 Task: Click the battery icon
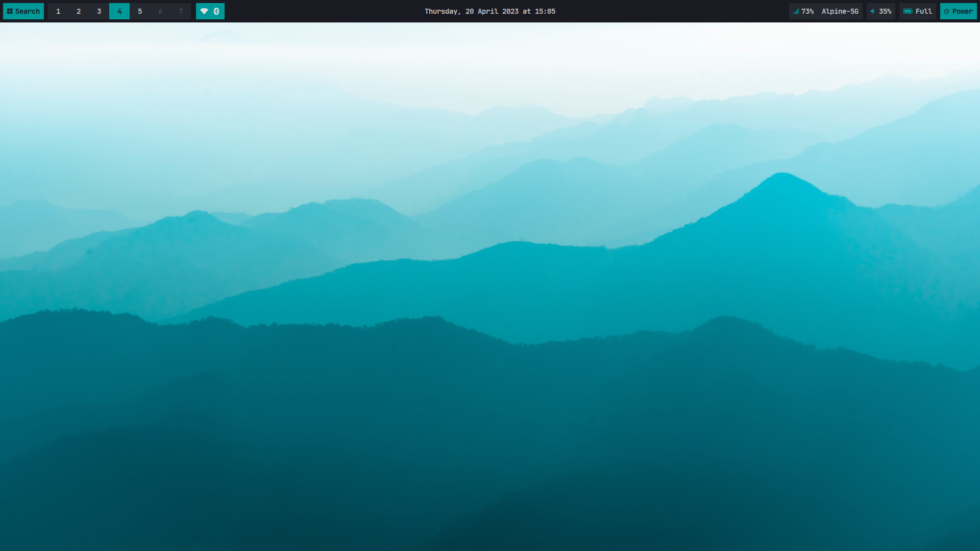click(x=908, y=11)
